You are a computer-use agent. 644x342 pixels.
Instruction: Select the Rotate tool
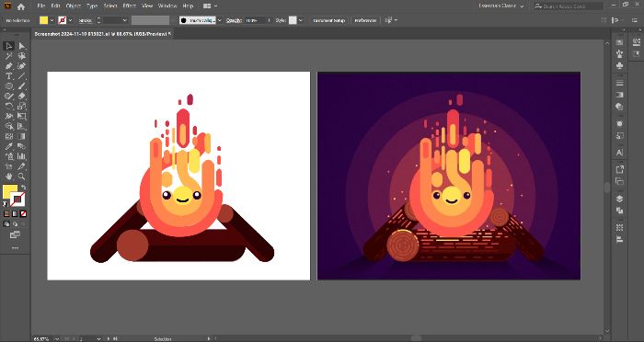pos(8,107)
